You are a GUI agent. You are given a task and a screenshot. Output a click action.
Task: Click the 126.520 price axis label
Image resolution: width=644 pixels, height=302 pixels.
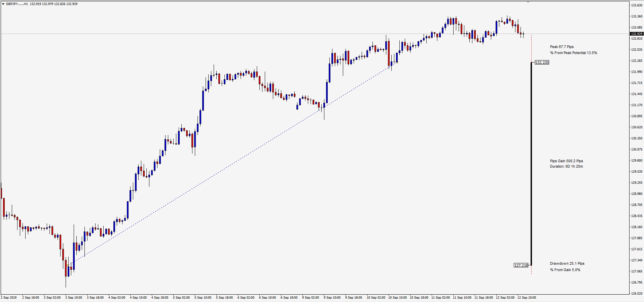pyautogui.click(x=637, y=294)
